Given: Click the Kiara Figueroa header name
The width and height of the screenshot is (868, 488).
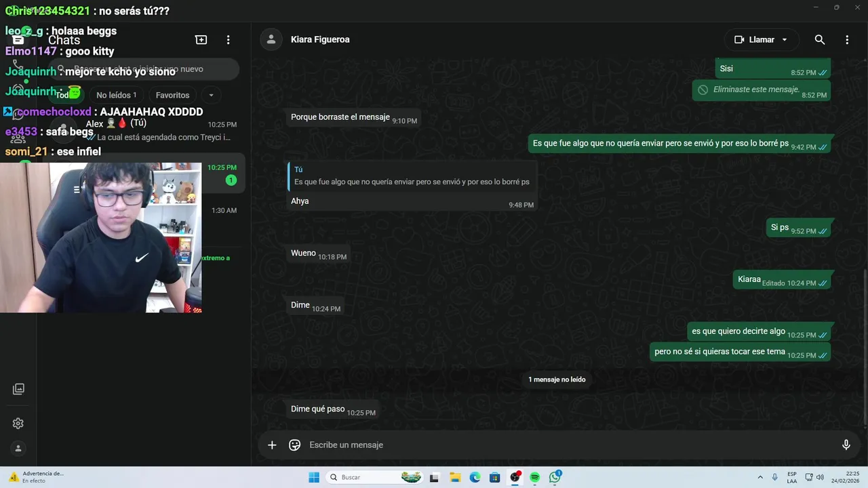Looking at the screenshot, I should point(320,39).
